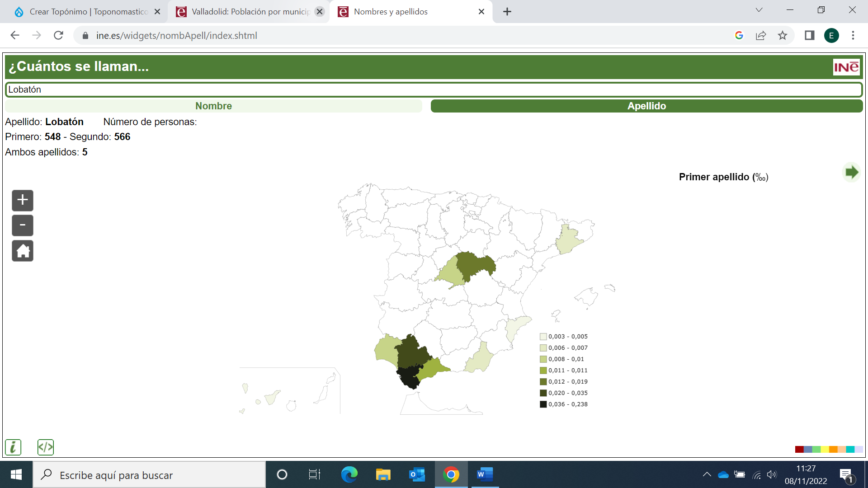Expand the tab search dropdown
Screen dimensions: 868x488
(759, 10)
